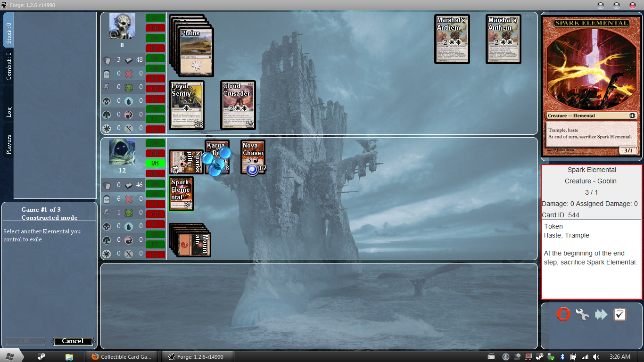Screen dimensions: 644x362
Task: Select the tapped Sparkspitter card
Action: coord(186,162)
